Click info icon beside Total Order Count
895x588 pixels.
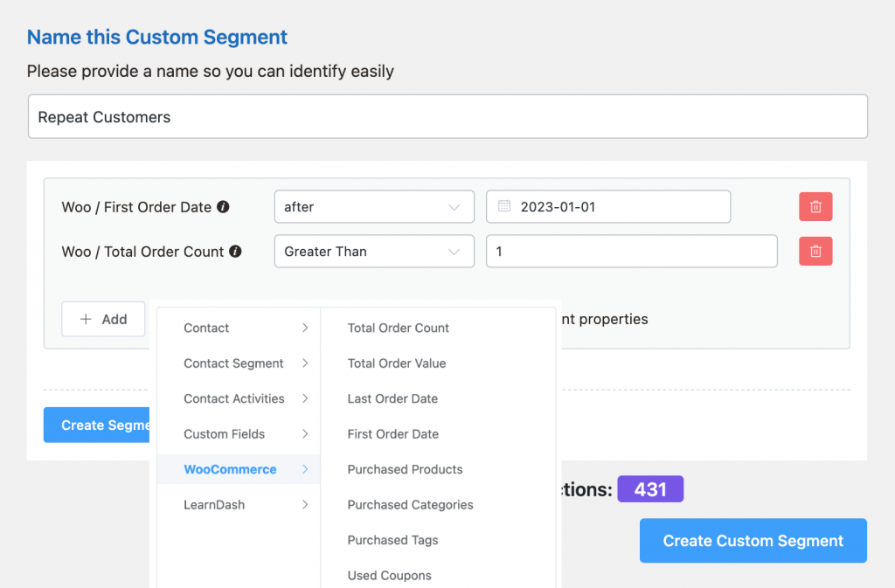235,252
